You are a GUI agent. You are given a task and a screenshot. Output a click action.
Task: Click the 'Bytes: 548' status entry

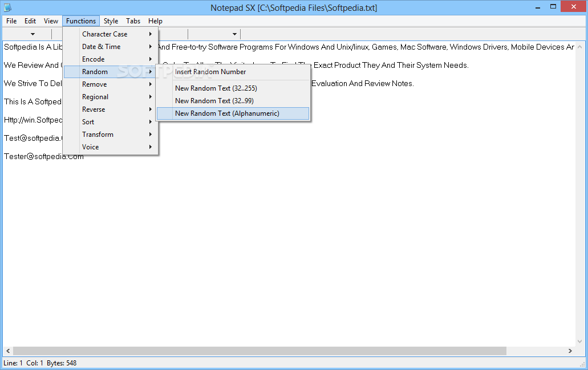(62, 363)
